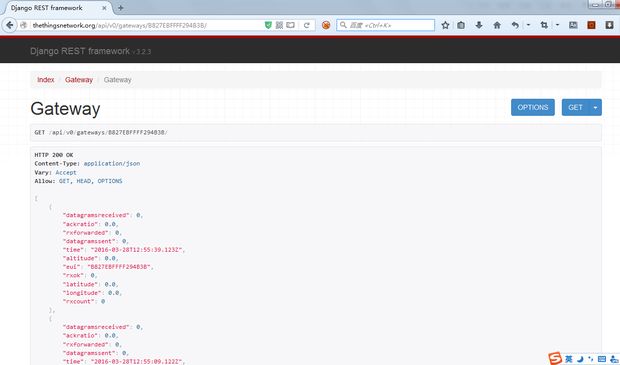The height and width of the screenshot is (365, 620).
Task: Go to home page icon
Action: click(497, 25)
